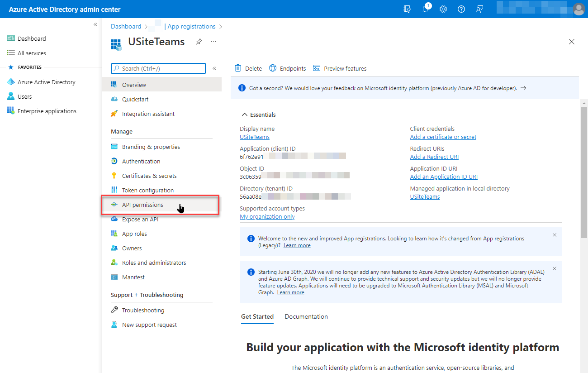Switch to the Get Started tab
Viewport: 588px width, 373px height.
coord(257,316)
